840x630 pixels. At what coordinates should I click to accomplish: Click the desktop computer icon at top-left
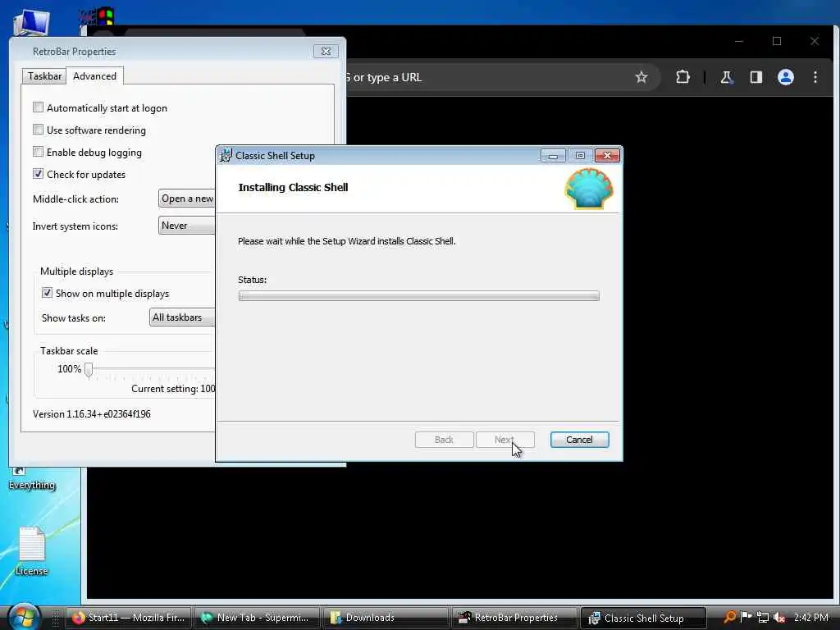(x=31, y=24)
